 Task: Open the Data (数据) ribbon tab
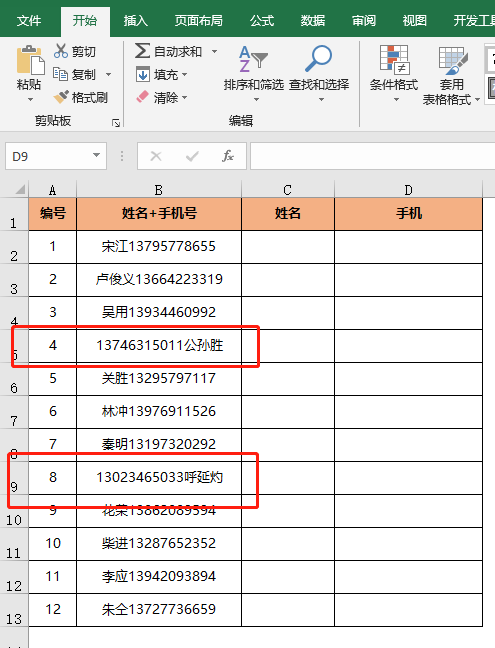tap(313, 20)
